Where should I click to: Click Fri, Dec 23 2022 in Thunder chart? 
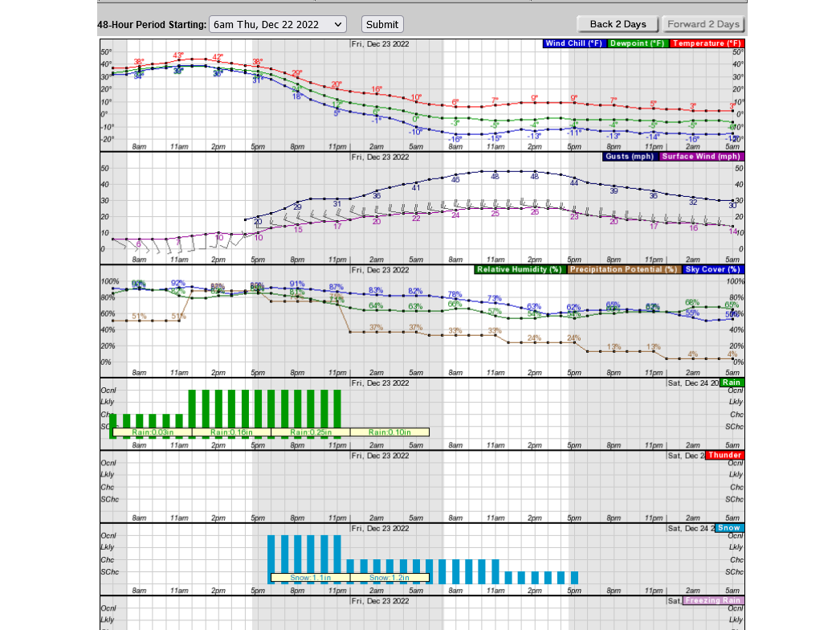(x=380, y=456)
